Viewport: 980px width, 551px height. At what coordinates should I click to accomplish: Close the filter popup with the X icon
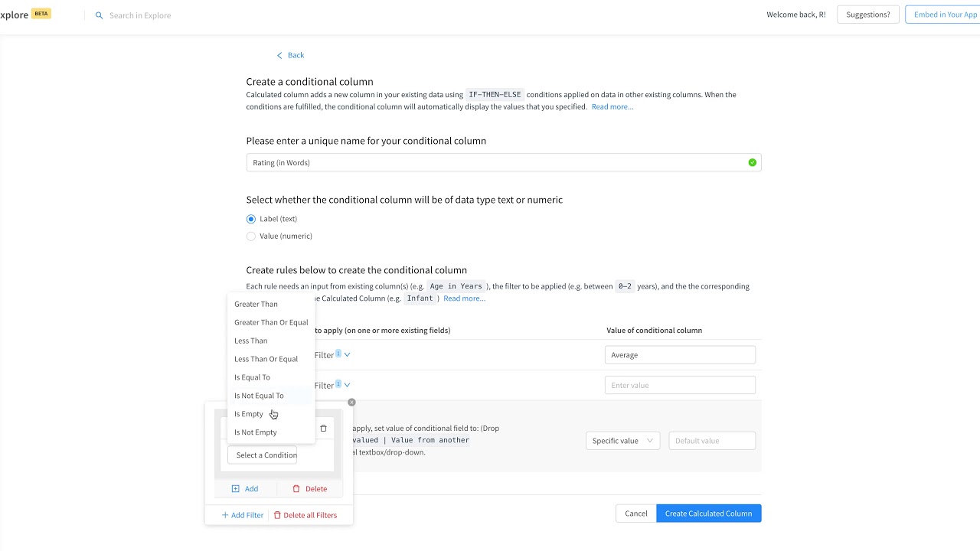[351, 402]
